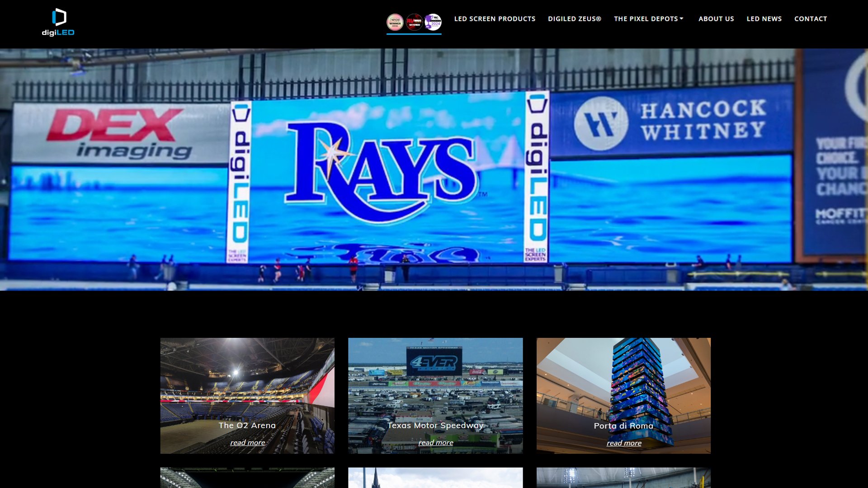This screenshot has height=488, width=868.
Task: Follow read more under The O2 Arena
Action: 247,443
